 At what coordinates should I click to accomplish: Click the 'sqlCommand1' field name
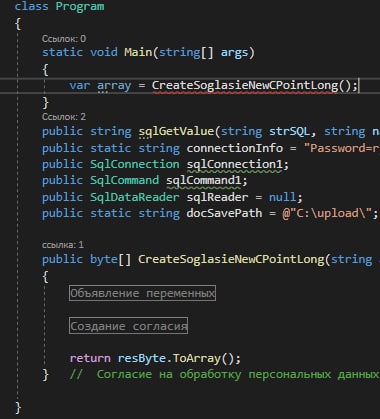203,180
